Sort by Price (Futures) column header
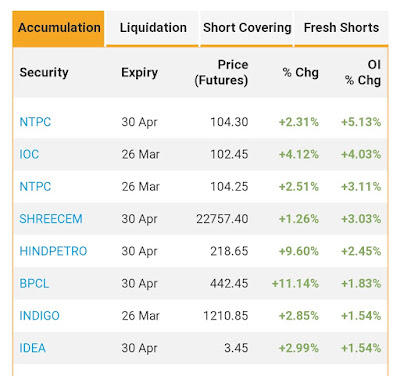The width and height of the screenshot is (400, 376). tap(221, 72)
